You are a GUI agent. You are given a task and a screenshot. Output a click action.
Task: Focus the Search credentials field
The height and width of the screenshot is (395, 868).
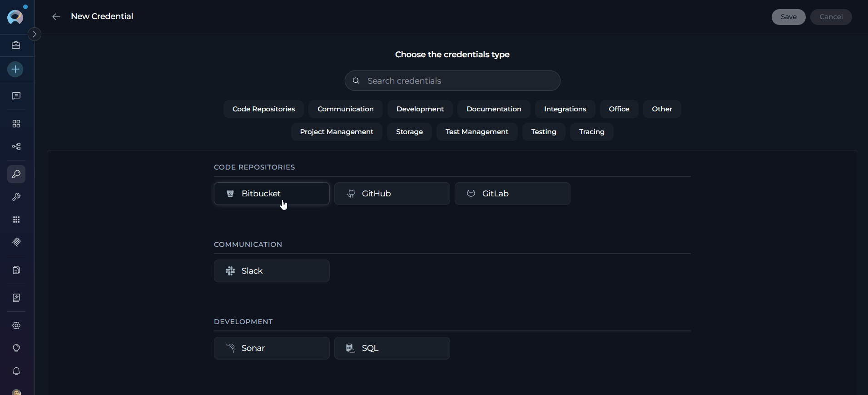click(452, 80)
